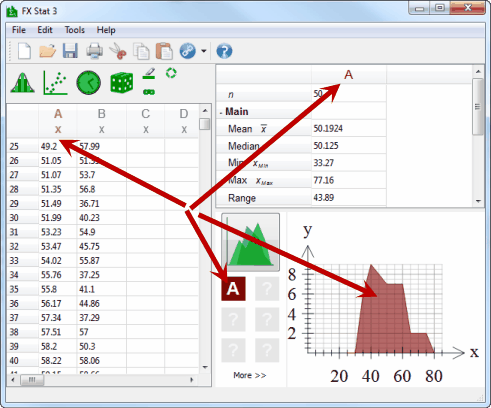
Task: Select row header 37 in data grid
Action: click(x=22, y=318)
